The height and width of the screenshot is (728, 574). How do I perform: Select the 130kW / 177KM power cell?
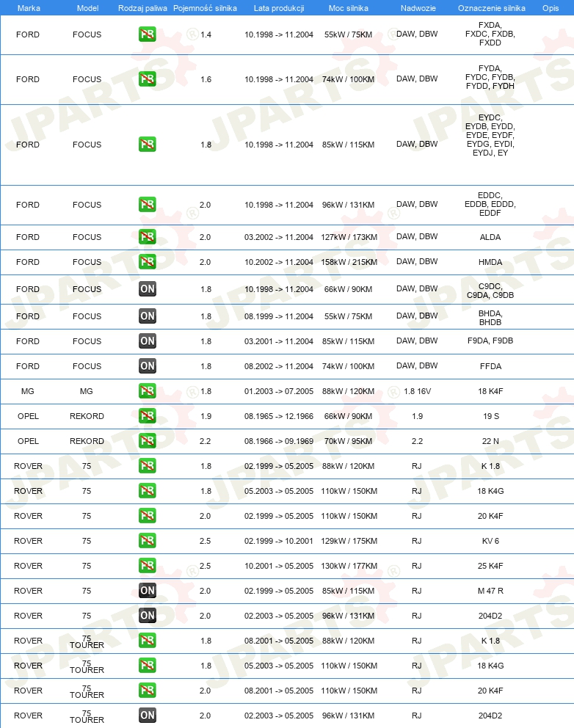[x=349, y=566]
